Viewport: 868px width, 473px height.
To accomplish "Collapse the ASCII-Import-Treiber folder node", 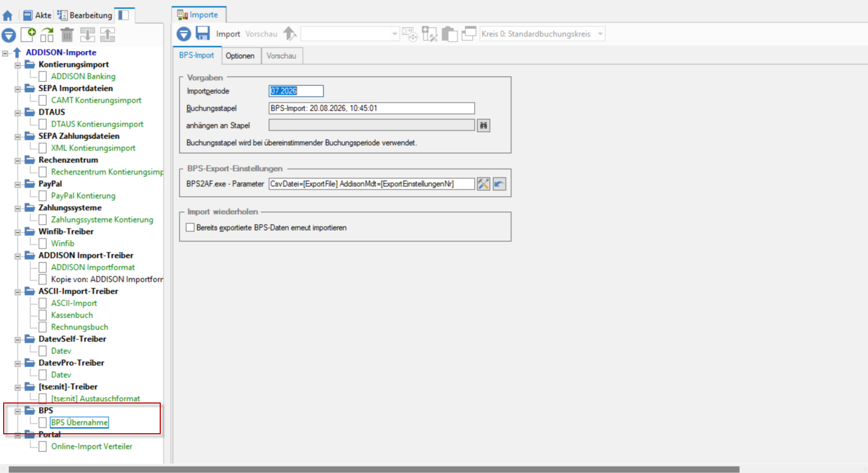I will (x=18, y=292).
